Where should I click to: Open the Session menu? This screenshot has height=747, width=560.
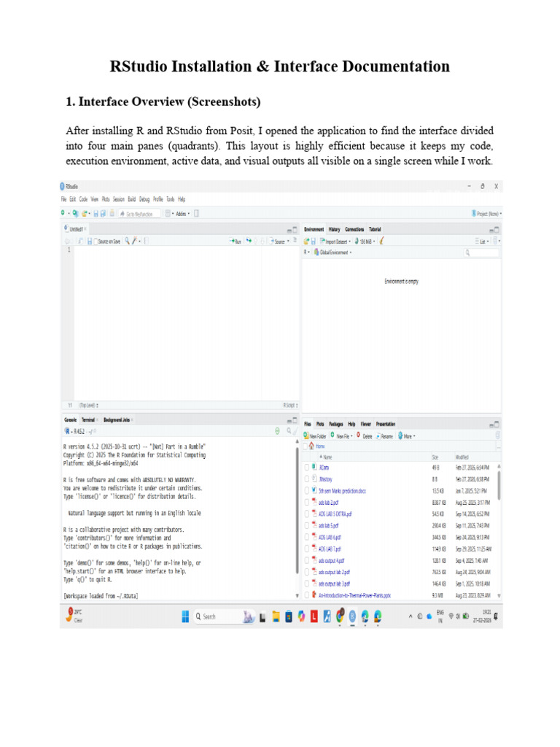point(119,199)
